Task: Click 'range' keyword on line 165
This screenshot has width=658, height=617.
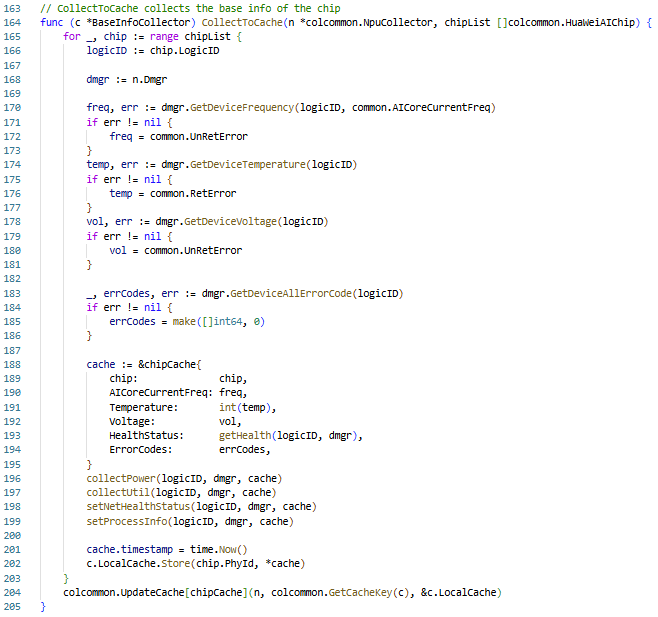Action: click(x=164, y=37)
